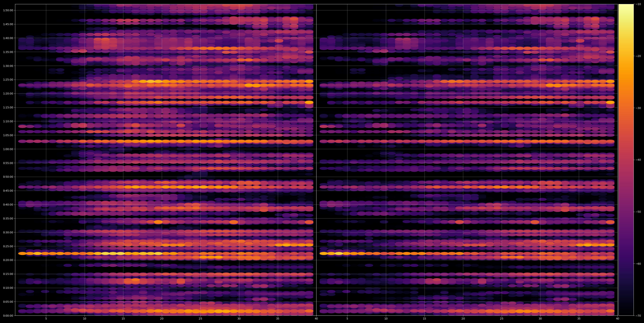Click the 0:30:00 y-axis tick label
644x323 pixels.
[8, 232]
